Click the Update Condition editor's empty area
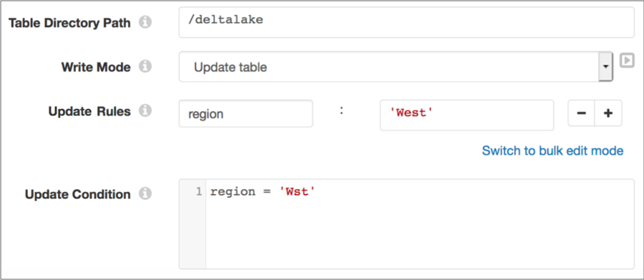Viewport: 644px width, 280px height. [x=419, y=234]
